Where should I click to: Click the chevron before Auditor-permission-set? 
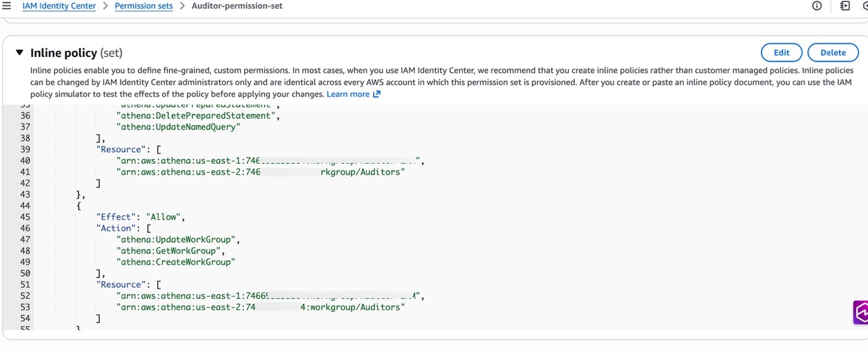click(181, 6)
